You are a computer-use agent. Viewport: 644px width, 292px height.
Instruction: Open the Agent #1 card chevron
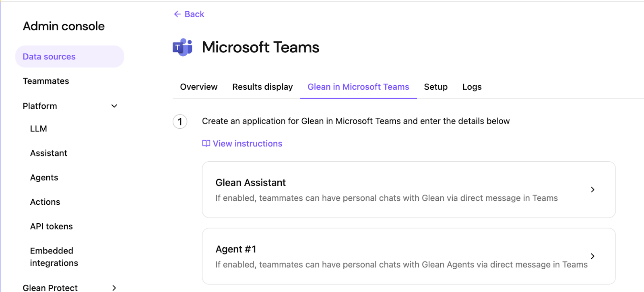click(592, 256)
